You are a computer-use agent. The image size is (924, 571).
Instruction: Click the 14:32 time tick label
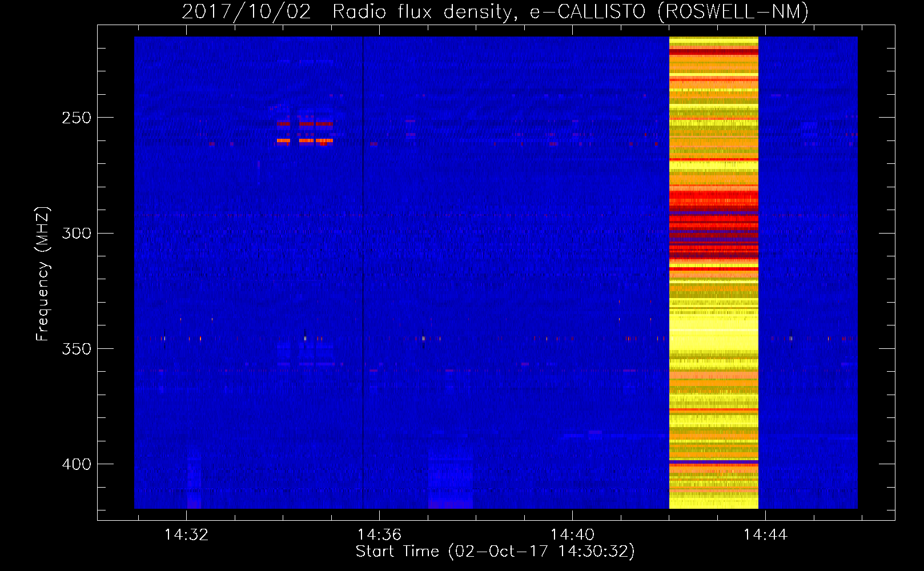[x=186, y=535]
